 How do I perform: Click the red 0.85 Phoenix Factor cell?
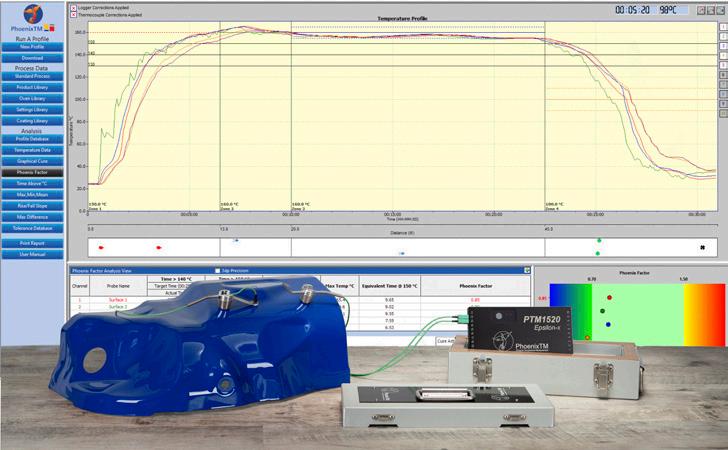click(x=475, y=300)
